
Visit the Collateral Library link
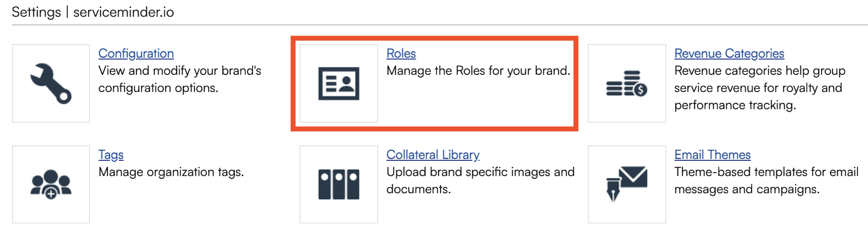(x=433, y=155)
